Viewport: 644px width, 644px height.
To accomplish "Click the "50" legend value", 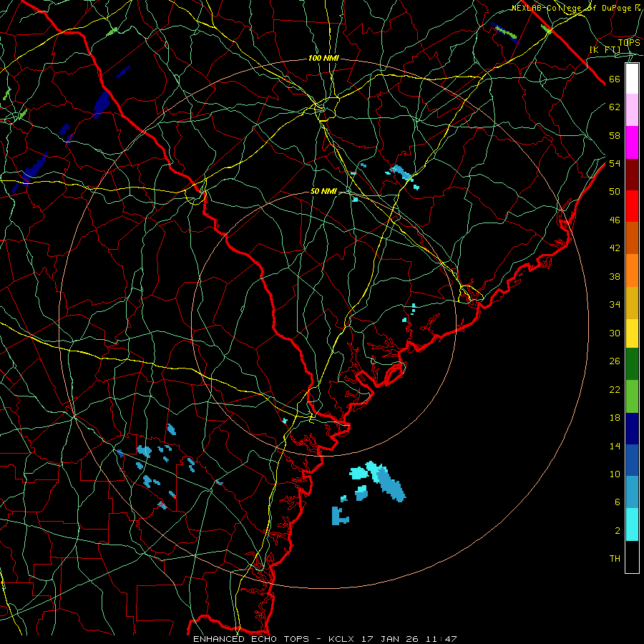I will pos(615,192).
